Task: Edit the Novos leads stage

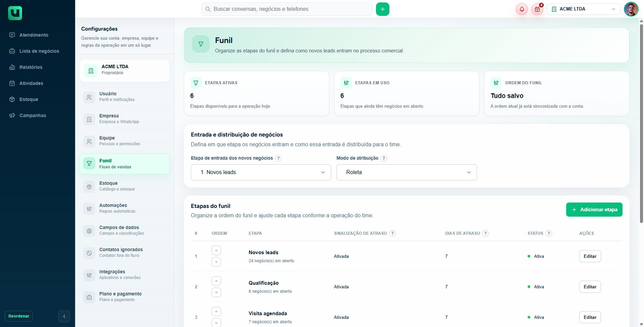Action: (590, 256)
